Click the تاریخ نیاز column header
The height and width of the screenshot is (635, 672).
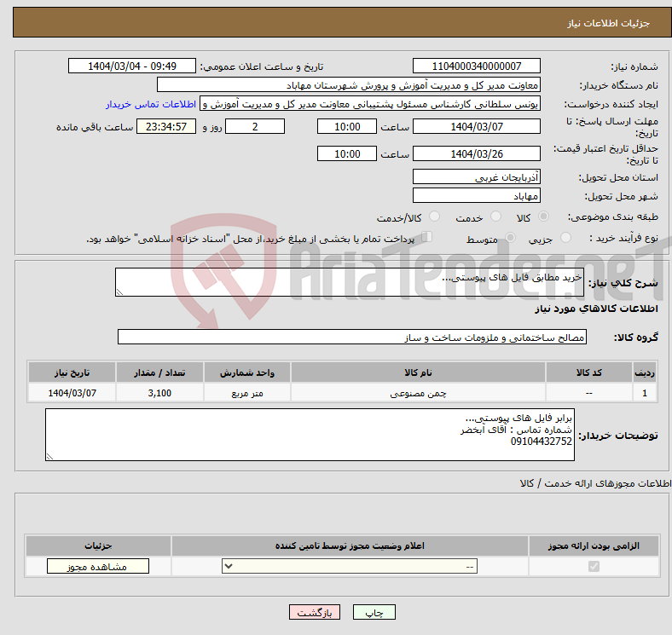click(x=72, y=372)
